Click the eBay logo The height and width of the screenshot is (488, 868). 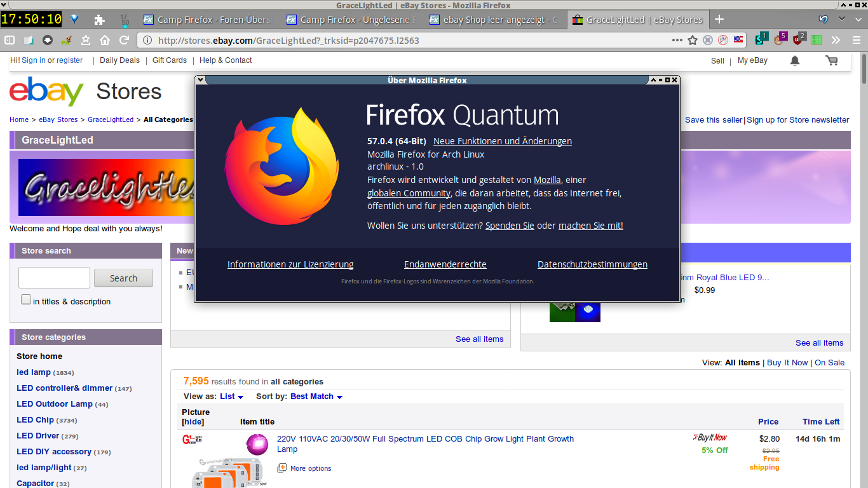(46, 91)
